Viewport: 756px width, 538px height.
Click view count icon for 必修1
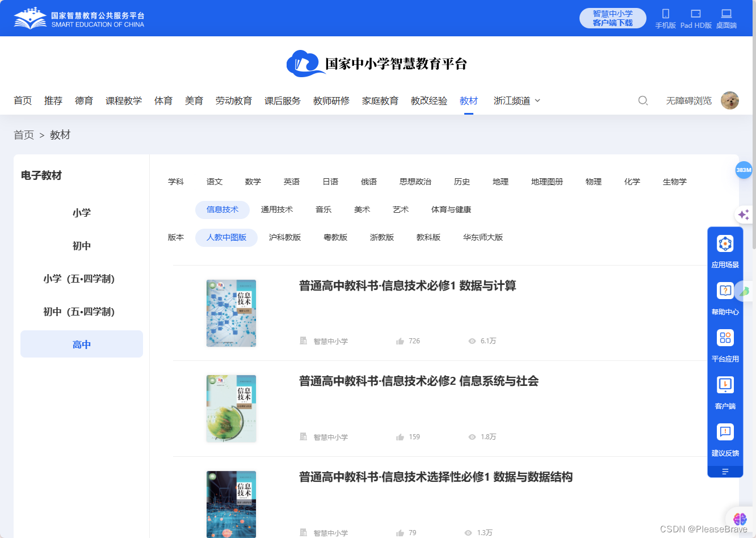(x=472, y=341)
